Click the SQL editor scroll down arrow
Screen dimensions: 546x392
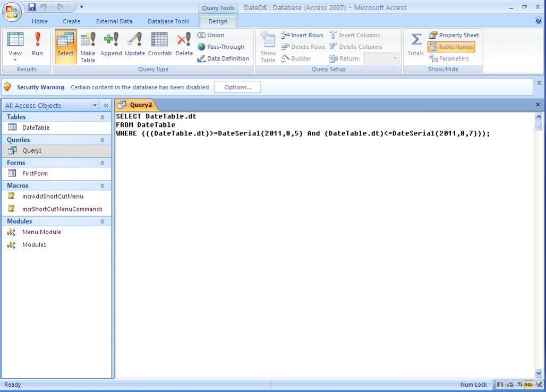539,373
